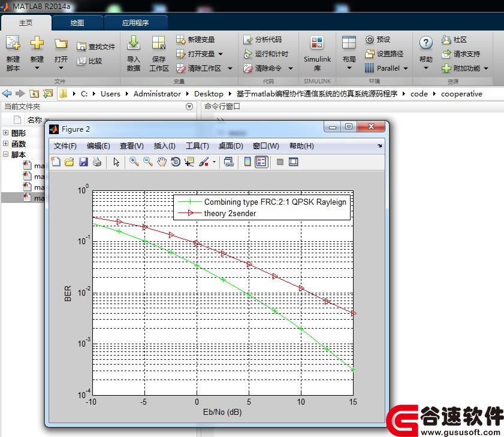This screenshot has height=437, width=504.
Task: Open the Community (社区) link
Action: 454,40
